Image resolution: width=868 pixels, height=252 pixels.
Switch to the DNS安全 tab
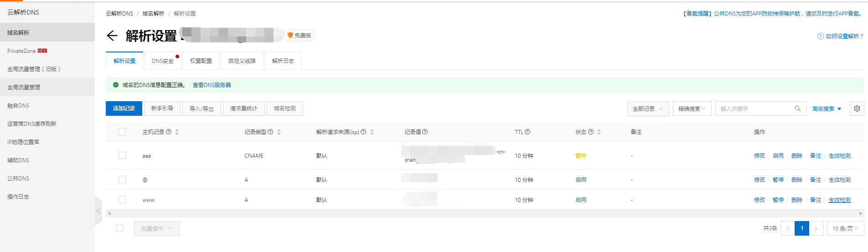click(x=163, y=61)
